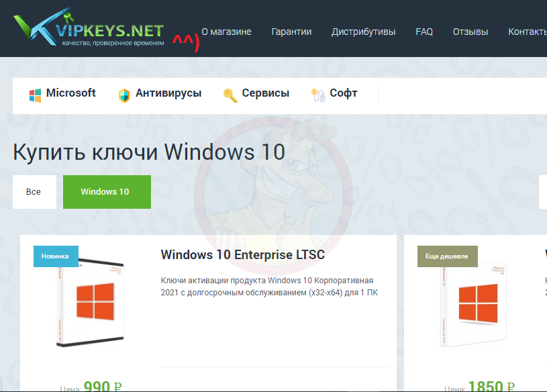Viewport: 547px width, 392px height.
Task: Click the Еще дешевле badge
Action: [447, 256]
